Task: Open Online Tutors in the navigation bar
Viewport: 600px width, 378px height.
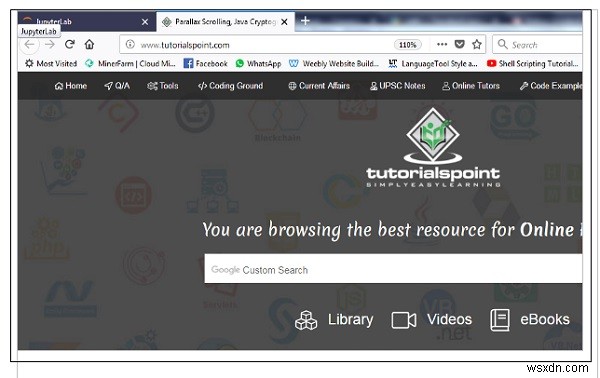Action: click(471, 86)
